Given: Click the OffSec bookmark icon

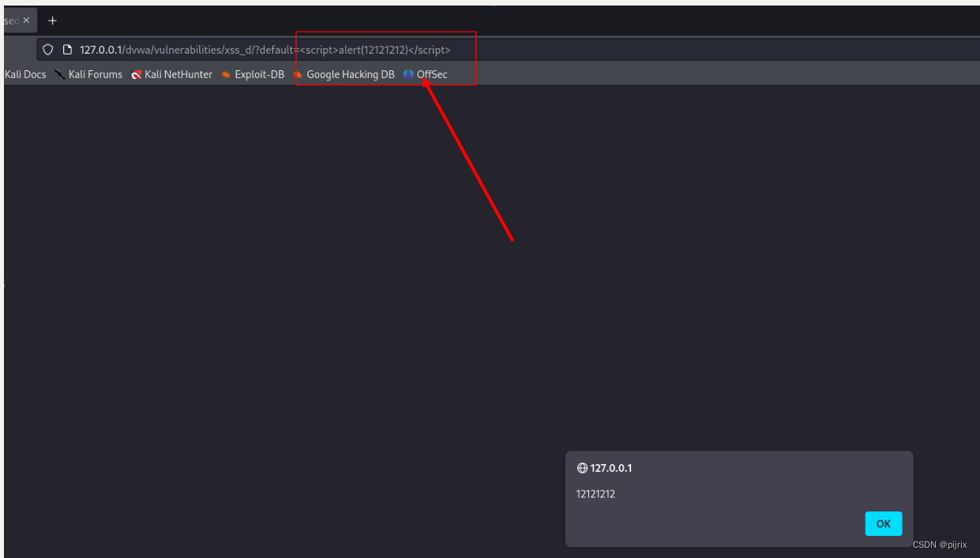Looking at the screenshot, I should point(408,74).
